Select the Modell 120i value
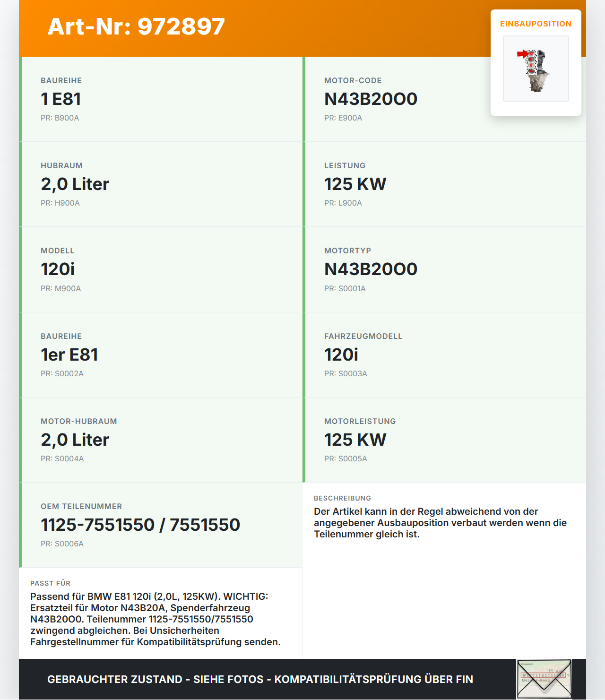 tap(58, 269)
